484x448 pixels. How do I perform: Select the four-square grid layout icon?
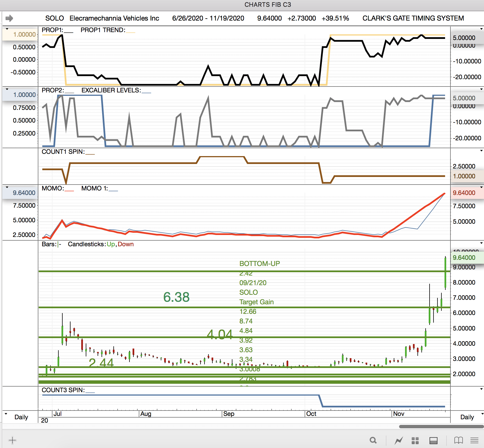[415, 440]
